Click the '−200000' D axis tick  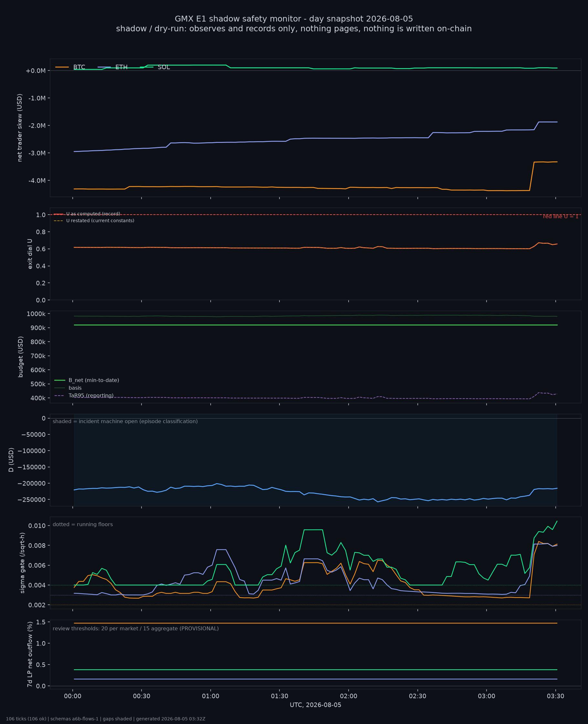coord(32,484)
